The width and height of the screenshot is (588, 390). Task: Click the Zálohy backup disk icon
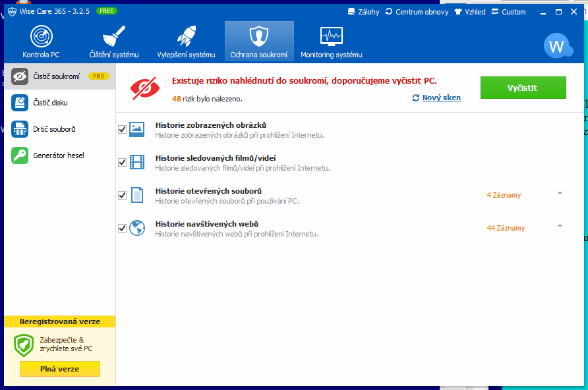point(351,12)
